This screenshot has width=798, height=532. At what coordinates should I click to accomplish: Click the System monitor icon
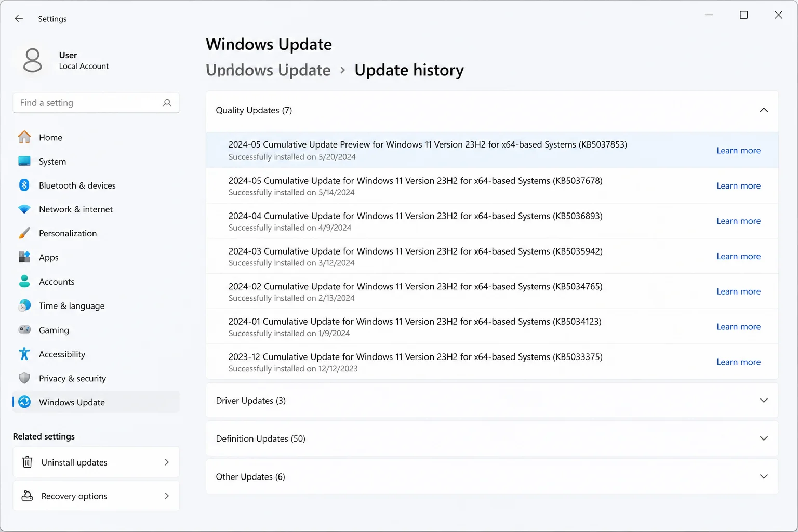(x=24, y=161)
